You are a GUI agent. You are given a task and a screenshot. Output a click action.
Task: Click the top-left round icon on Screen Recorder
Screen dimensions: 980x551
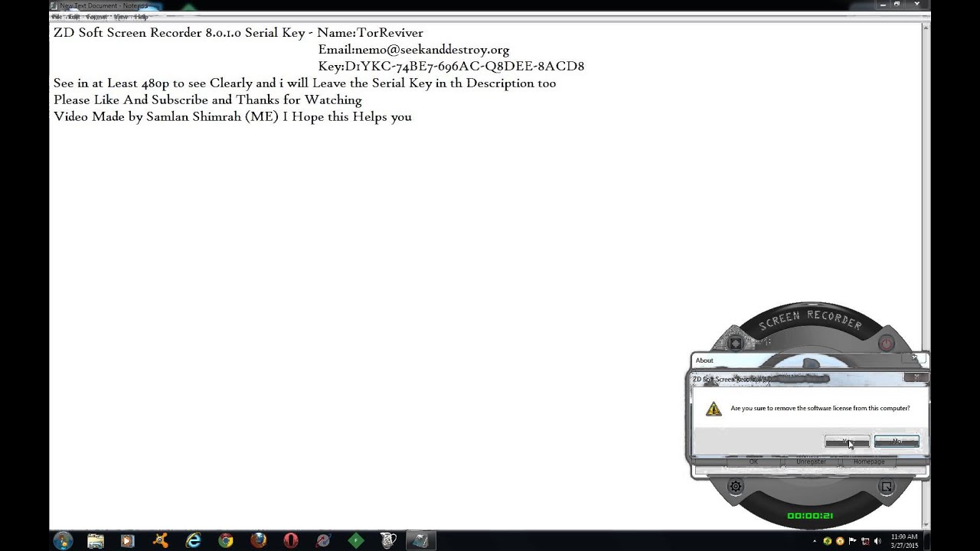coord(736,344)
